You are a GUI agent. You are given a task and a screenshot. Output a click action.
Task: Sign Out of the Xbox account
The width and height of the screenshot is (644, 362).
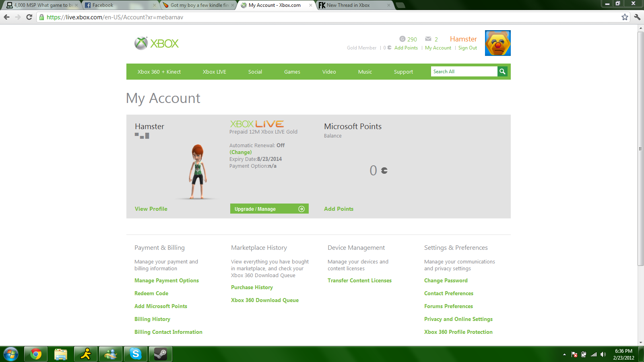click(x=468, y=48)
